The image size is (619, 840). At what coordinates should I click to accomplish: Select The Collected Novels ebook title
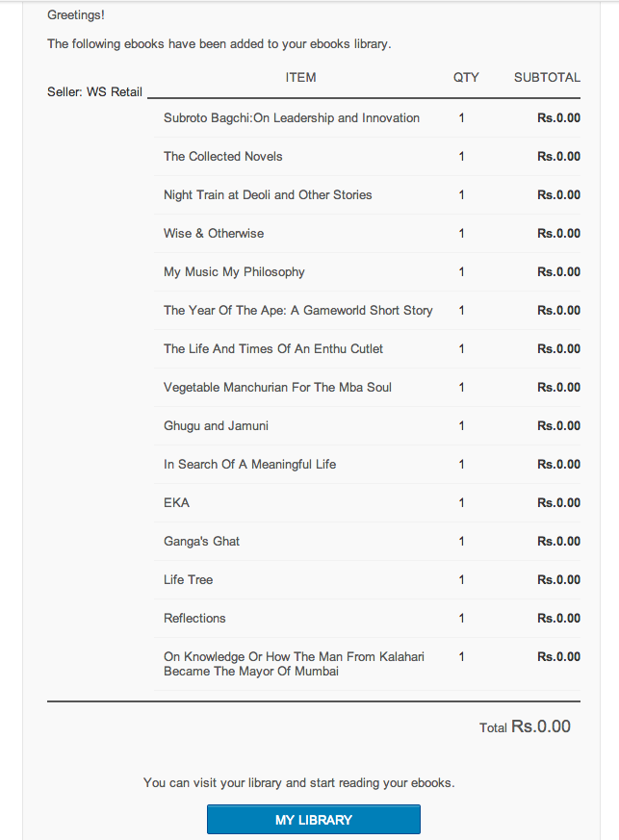pos(223,157)
